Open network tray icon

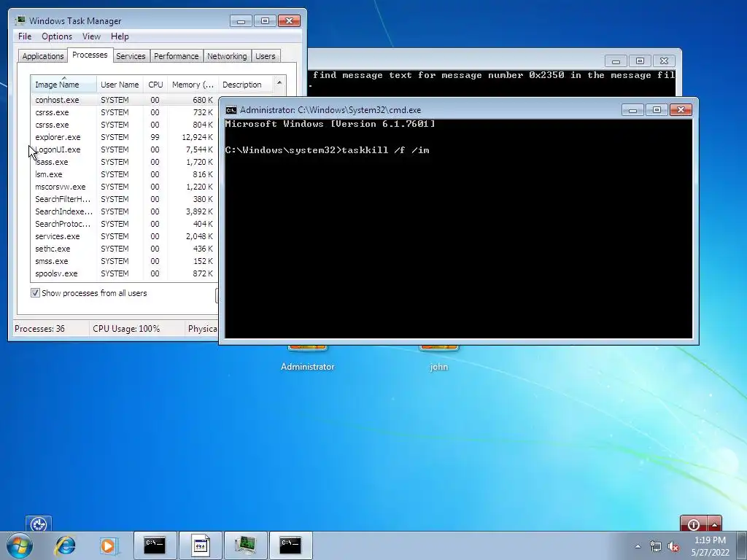[x=656, y=546]
